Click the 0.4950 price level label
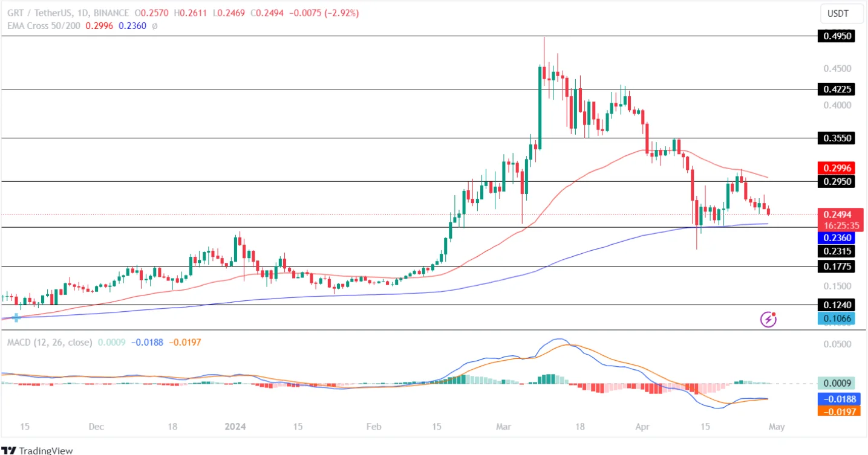Viewport: 868px width, 455px height. tap(837, 36)
